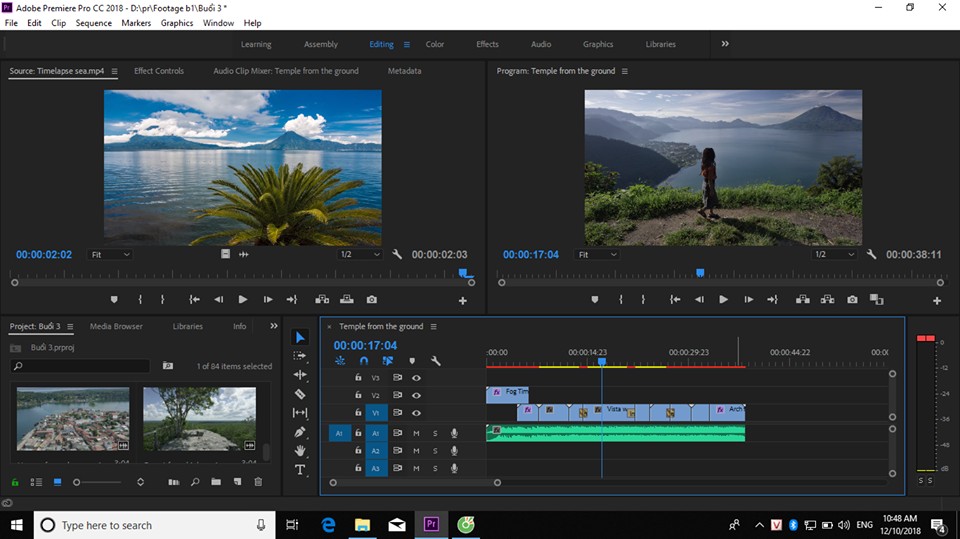Image resolution: width=960 pixels, height=539 pixels.
Task: Step forward one frame in Program monitor
Action: click(x=748, y=300)
